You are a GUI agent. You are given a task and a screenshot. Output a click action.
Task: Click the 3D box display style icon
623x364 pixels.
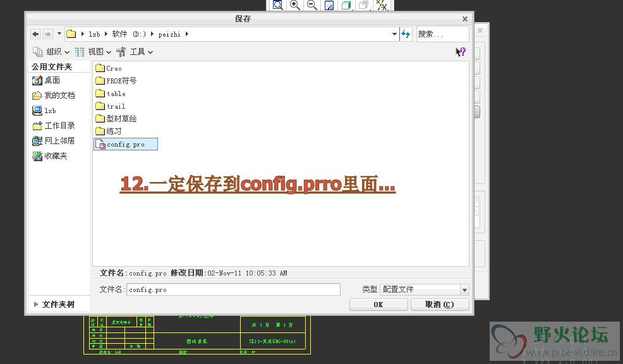[346, 5]
